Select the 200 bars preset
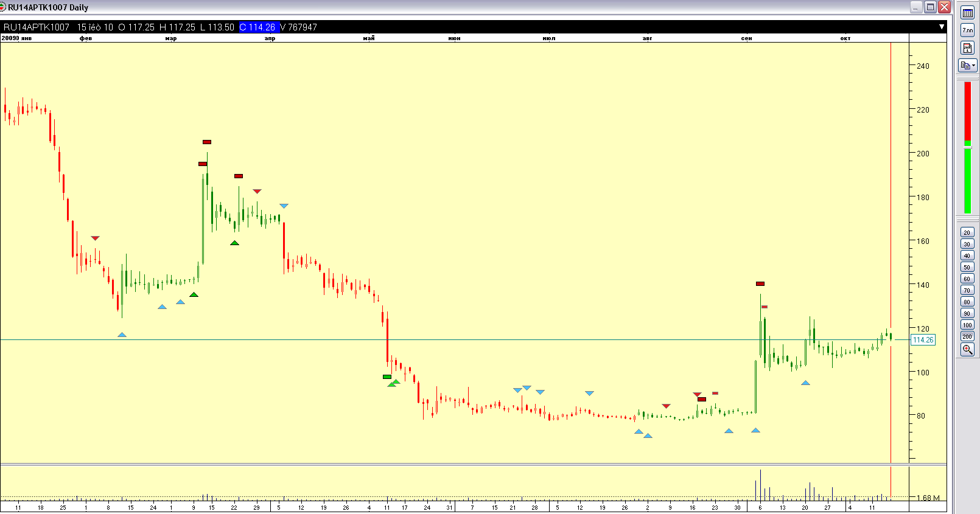This screenshot has width=980, height=514. click(967, 336)
